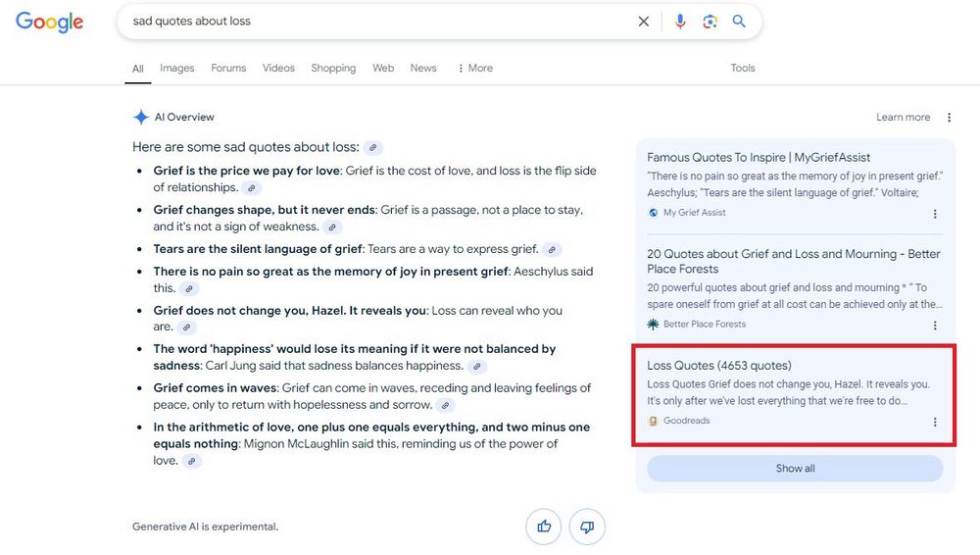Screen dimensions: 980x555
Task: Open source link beside 'Here are some sad quotes'
Action: tap(372, 148)
